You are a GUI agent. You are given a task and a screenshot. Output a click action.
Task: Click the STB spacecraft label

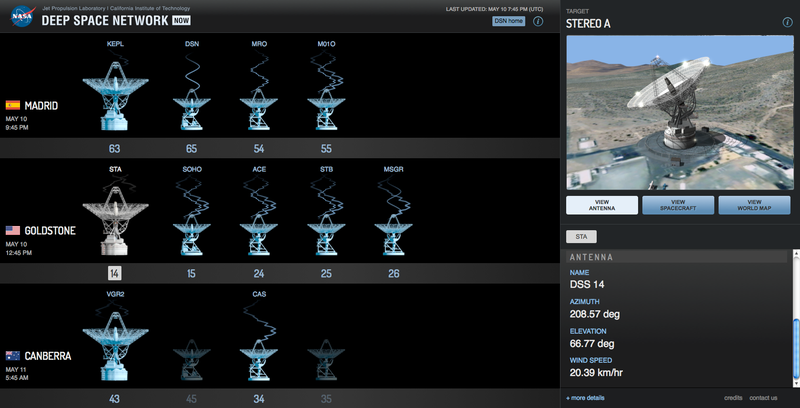pyautogui.click(x=327, y=169)
